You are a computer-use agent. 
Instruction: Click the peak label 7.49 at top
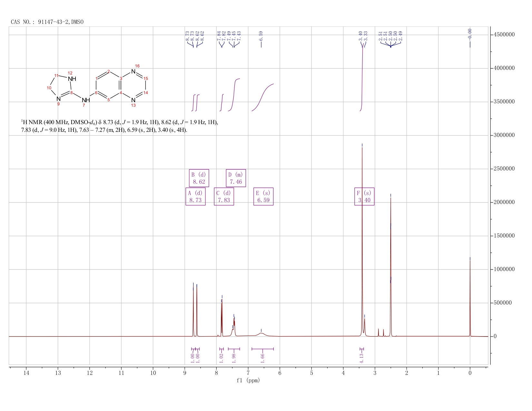point(229,35)
